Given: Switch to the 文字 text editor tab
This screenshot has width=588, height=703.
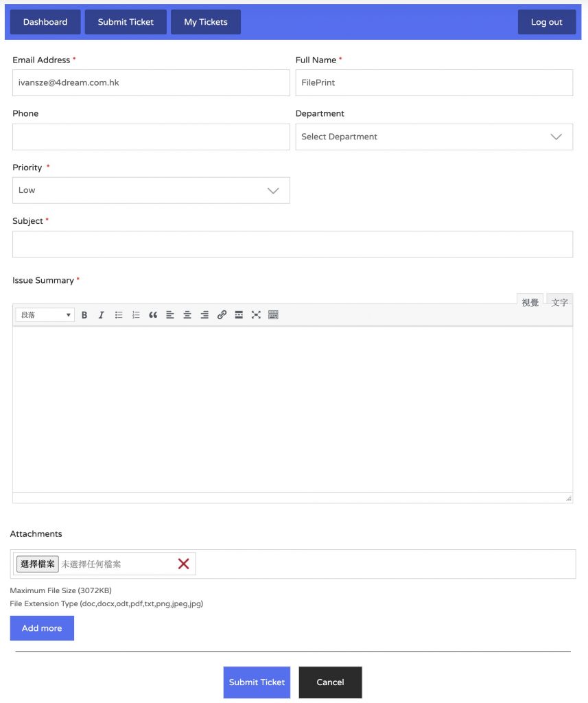Looking at the screenshot, I should pos(560,302).
